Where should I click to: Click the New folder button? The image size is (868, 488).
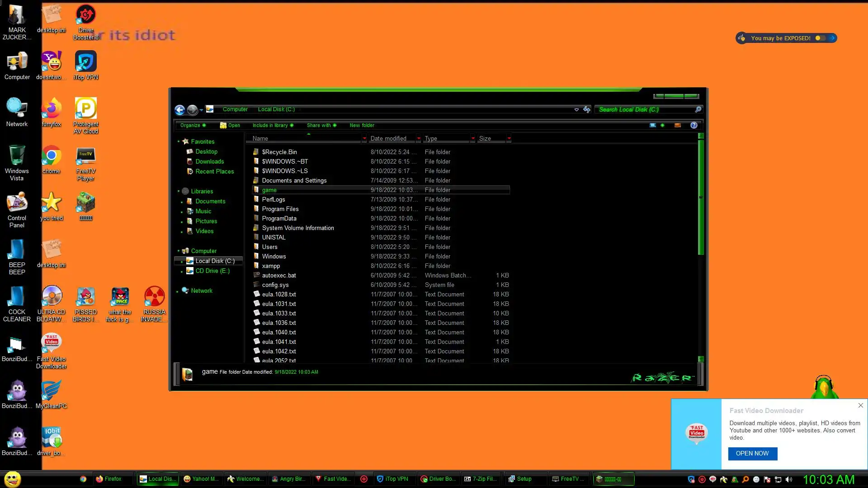coord(362,125)
